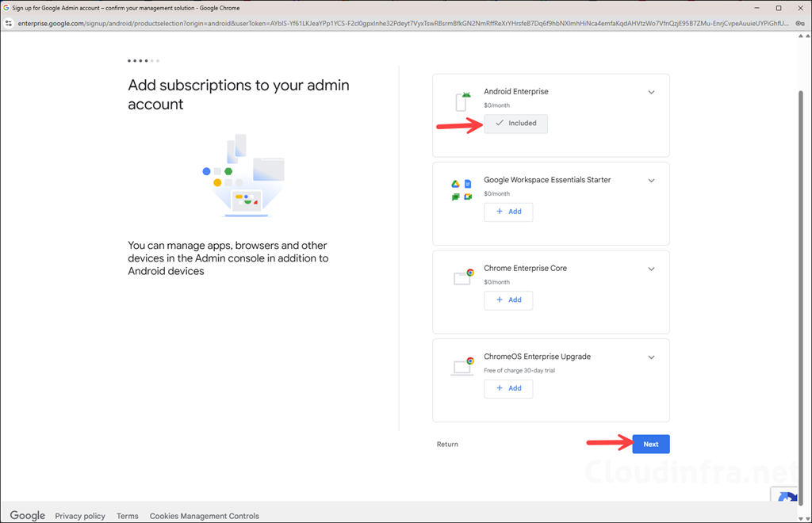The height and width of the screenshot is (523, 812).
Task: Click the illustration of devices image
Action: click(x=243, y=175)
